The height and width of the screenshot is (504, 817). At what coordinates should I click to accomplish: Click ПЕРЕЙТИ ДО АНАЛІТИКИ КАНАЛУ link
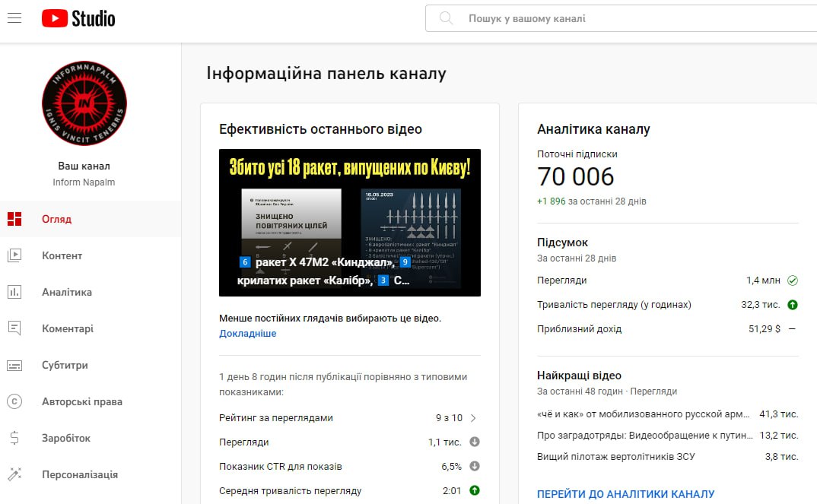coord(625,494)
